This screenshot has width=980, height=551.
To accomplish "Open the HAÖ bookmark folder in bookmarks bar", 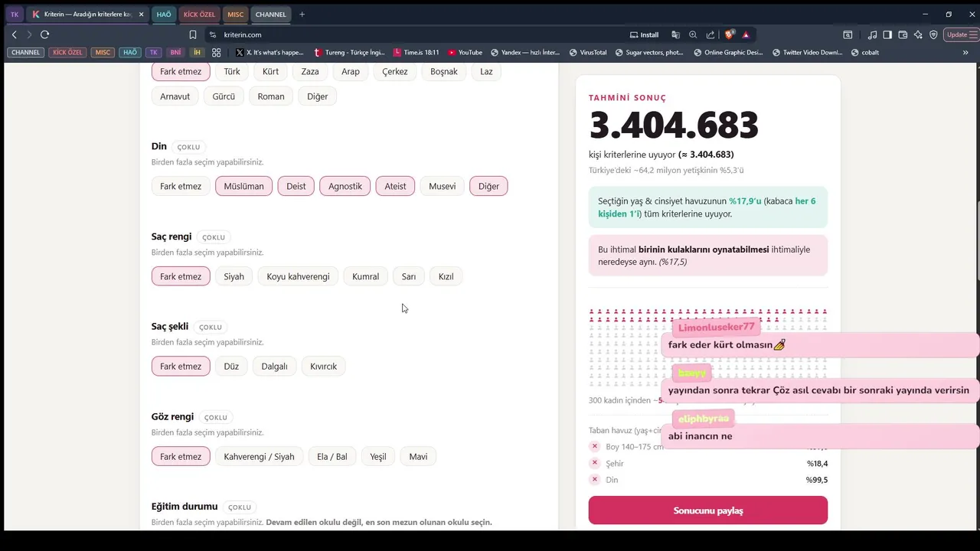I will (x=130, y=53).
